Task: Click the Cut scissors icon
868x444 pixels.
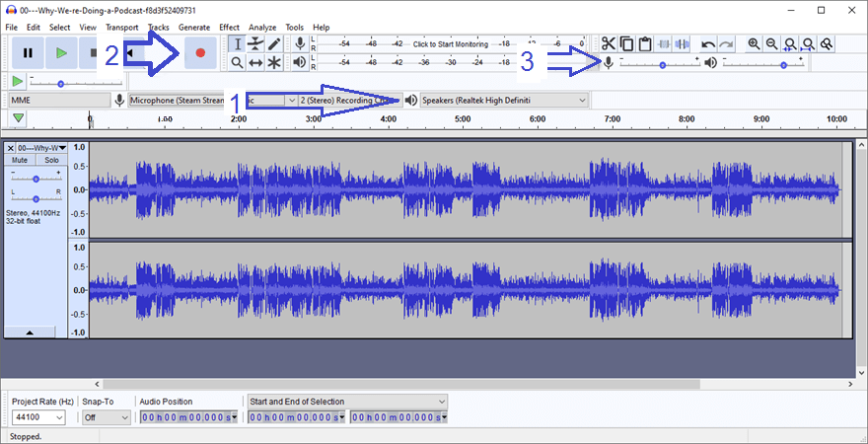Action: pyautogui.click(x=609, y=43)
